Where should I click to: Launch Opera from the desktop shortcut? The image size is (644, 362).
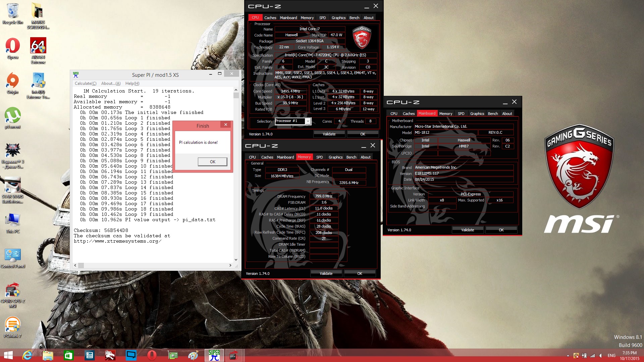coord(13,49)
